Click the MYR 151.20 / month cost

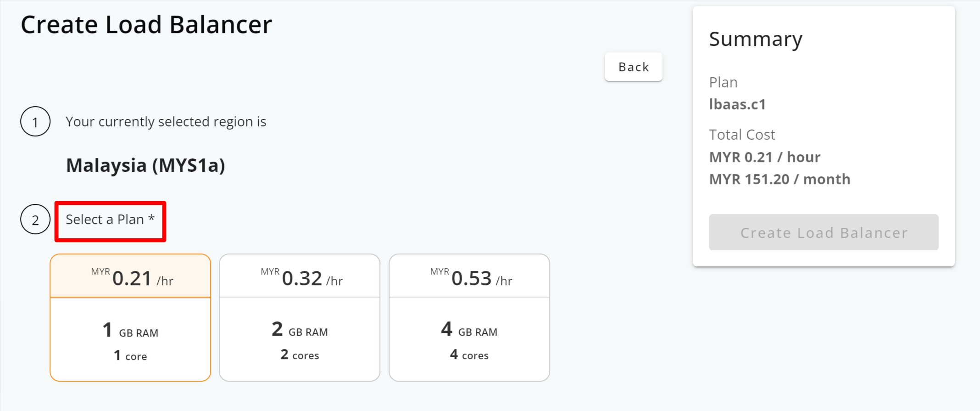pos(779,179)
